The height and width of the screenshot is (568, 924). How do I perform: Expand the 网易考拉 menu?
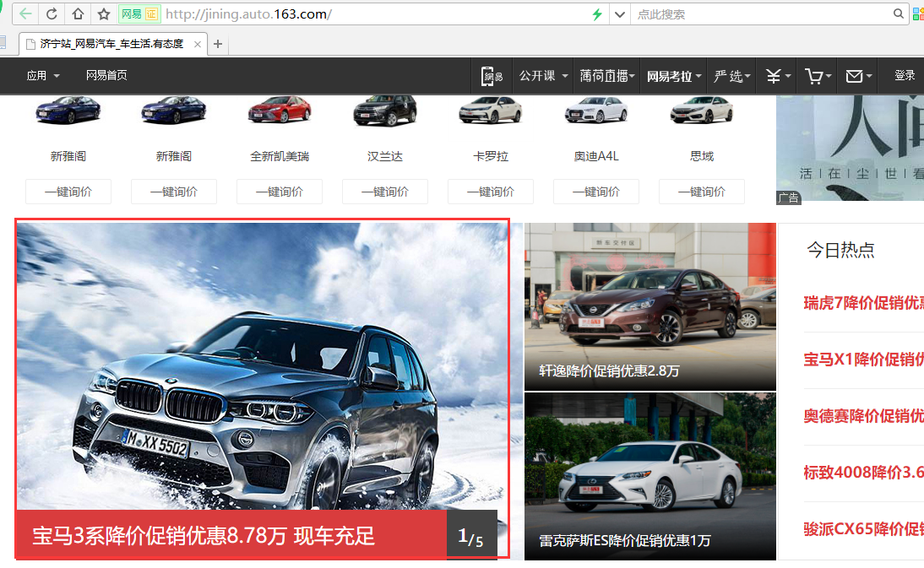674,76
